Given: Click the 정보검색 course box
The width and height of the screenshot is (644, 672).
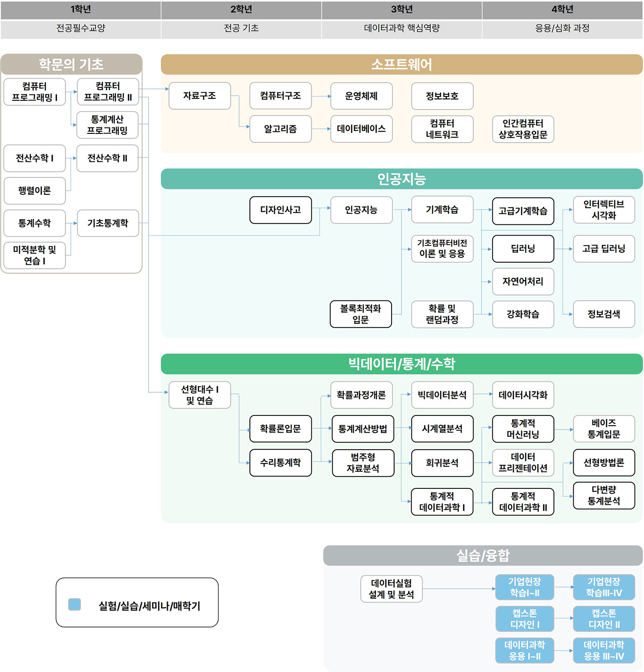Looking at the screenshot, I should point(604,314).
